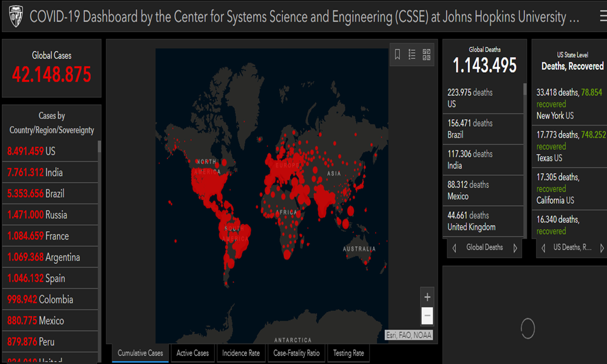Viewport: 607px width, 364px height.
Task: Switch to the Active Cases tab
Action: point(192,353)
